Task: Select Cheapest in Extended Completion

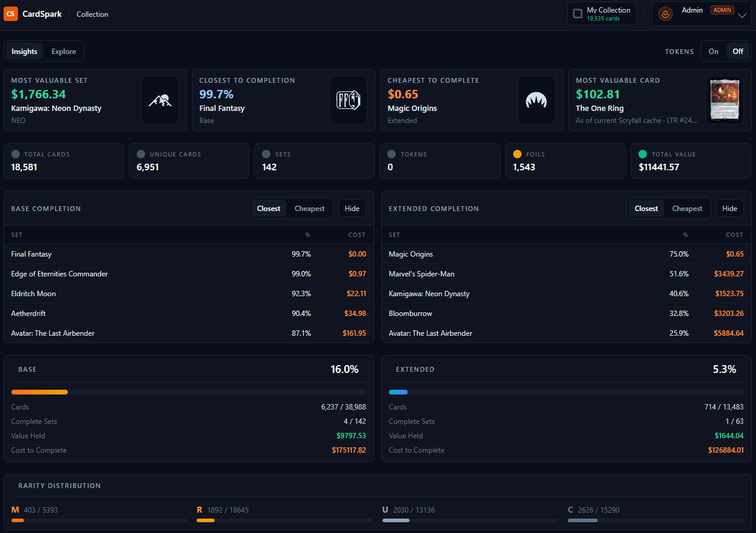Action: pos(688,209)
